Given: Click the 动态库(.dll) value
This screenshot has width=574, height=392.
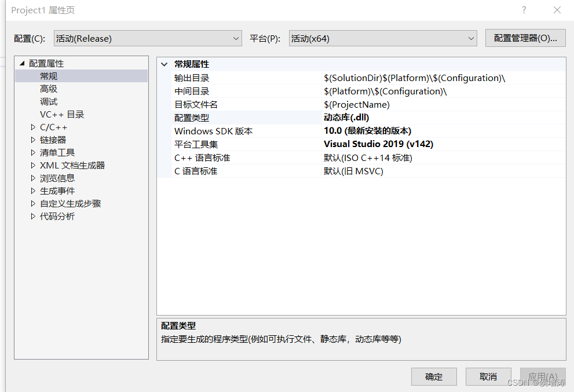Looking at the screenshot, I should pyautogui.click(x=346, y=118).
